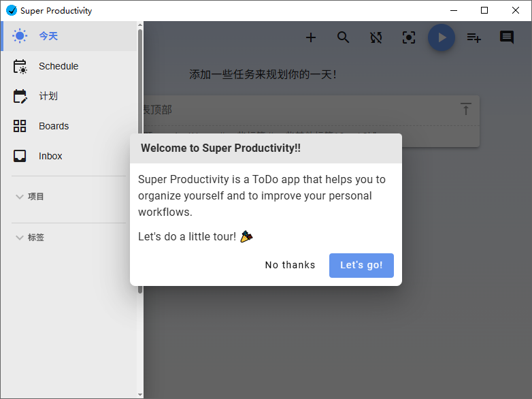This screenshot has width=532, height=399.
Task: Click the Inbox tray icon
Action: click(20, 156)
